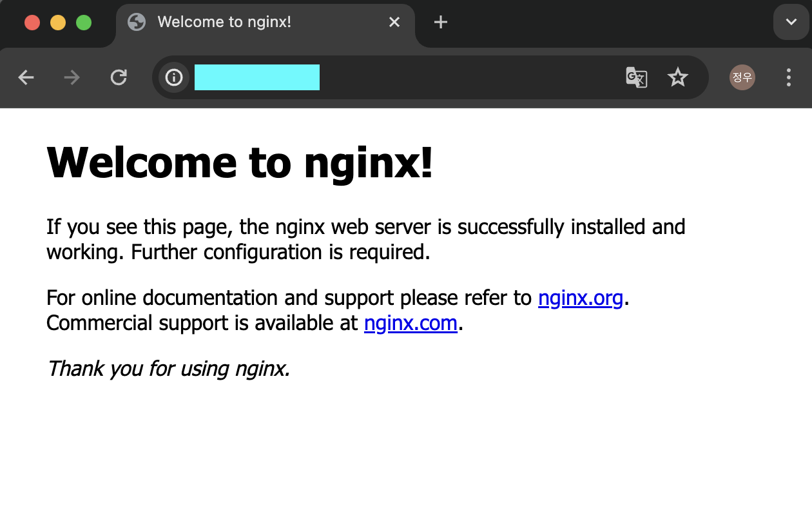
Task: Open the nginx.org link
Action: coord(581,298)
